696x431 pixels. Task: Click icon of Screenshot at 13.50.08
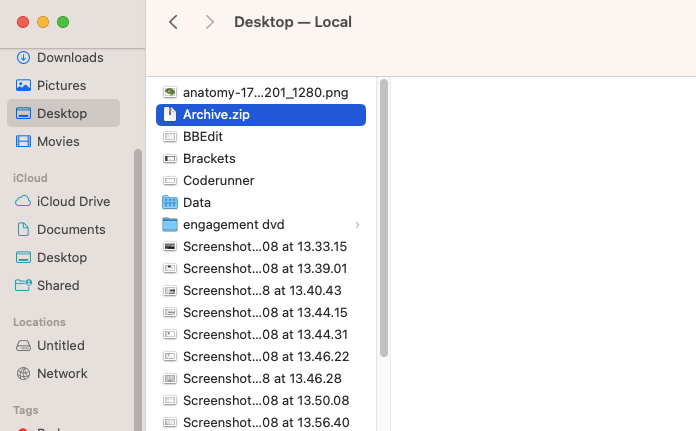point(170,400)
